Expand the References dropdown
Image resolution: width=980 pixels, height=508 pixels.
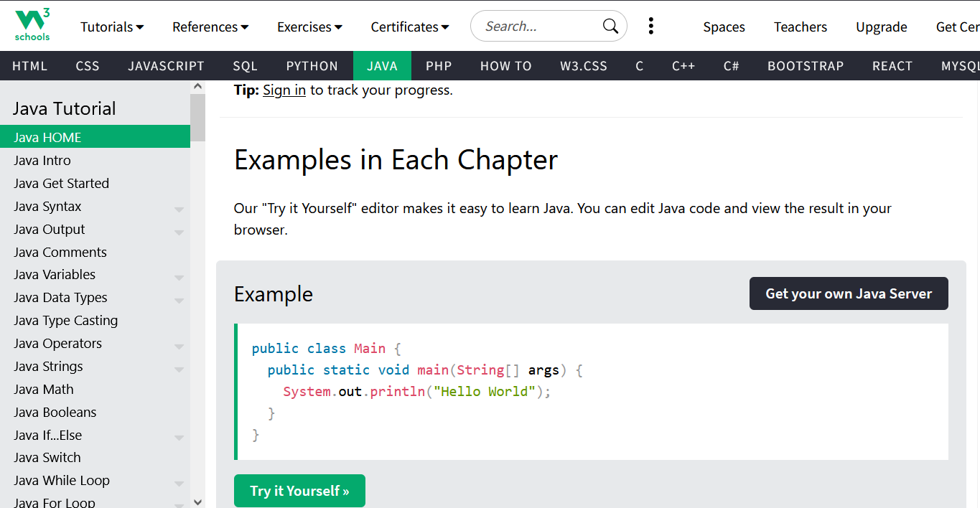210,27
